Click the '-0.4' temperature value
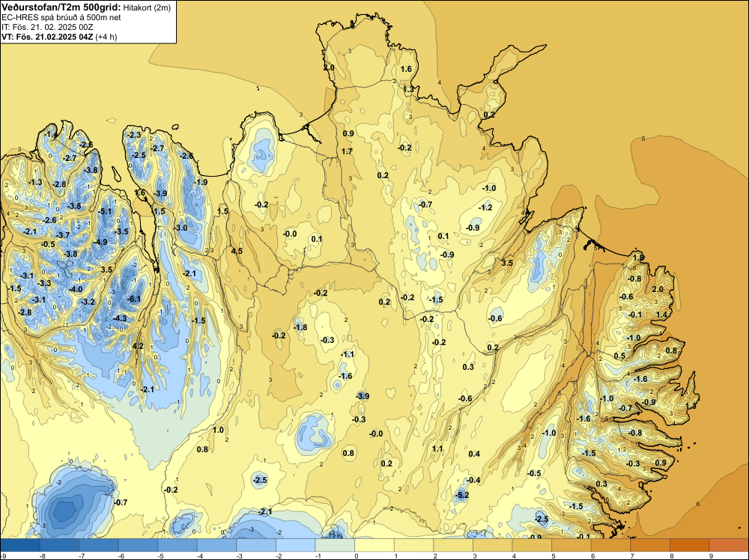Image resolution: width=749 pixels, height=560 pixels. coord(473,481)
